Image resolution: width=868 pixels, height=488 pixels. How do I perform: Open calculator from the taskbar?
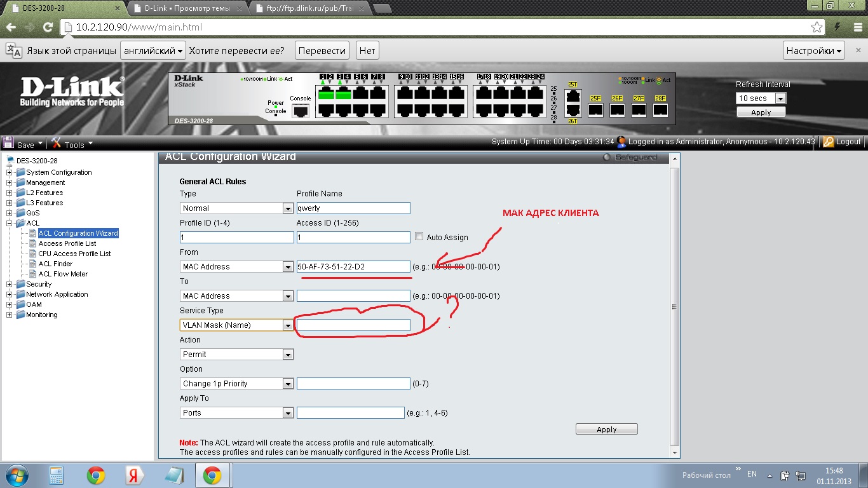coord(57,475)
